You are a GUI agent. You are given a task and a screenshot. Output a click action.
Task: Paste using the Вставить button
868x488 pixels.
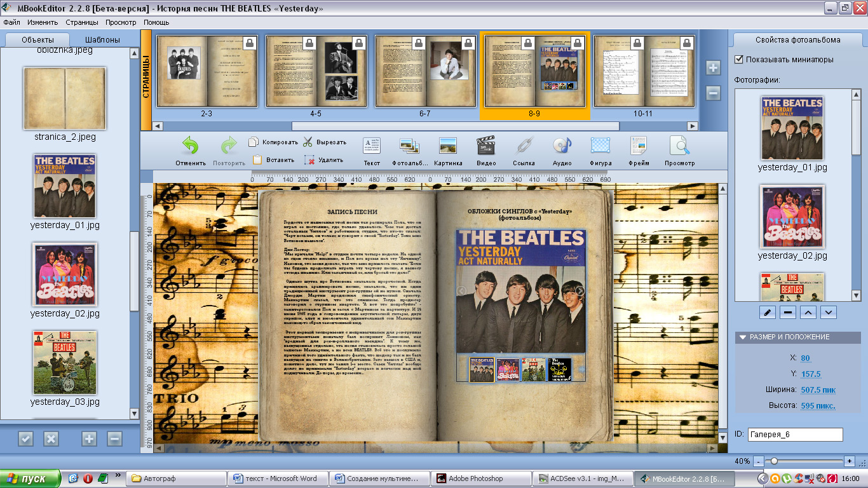(274, 160)
